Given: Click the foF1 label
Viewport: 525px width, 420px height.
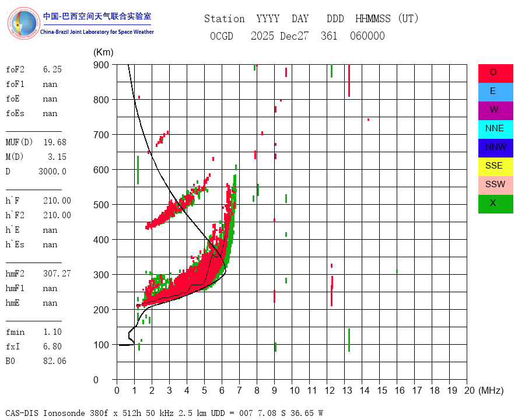Looking at the screenshot, I should pyautogui.click(x=15, y=84).
